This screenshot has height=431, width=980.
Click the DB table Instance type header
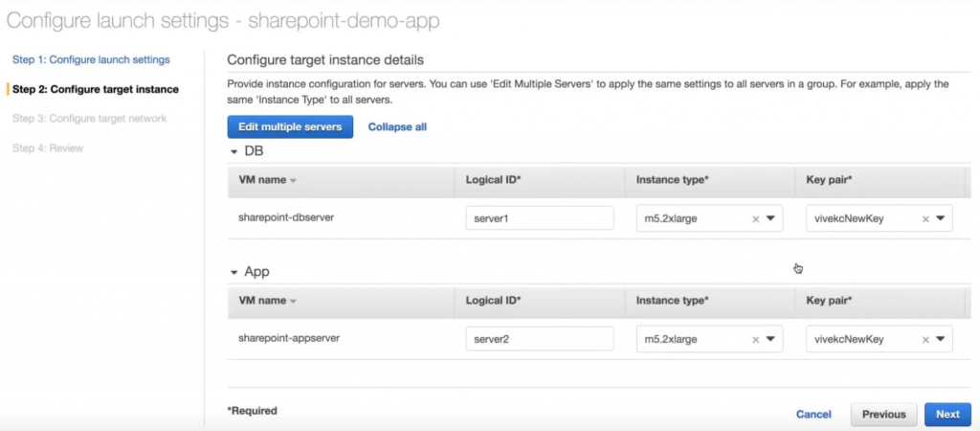tap(672, 179)
